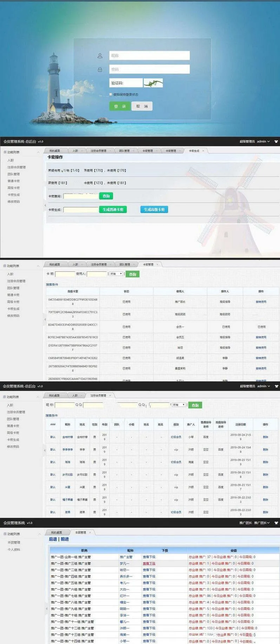This screenshot has height=644, width=280.
Task: Click the user icon beside the 昵称 field
Action: (100, 56)
